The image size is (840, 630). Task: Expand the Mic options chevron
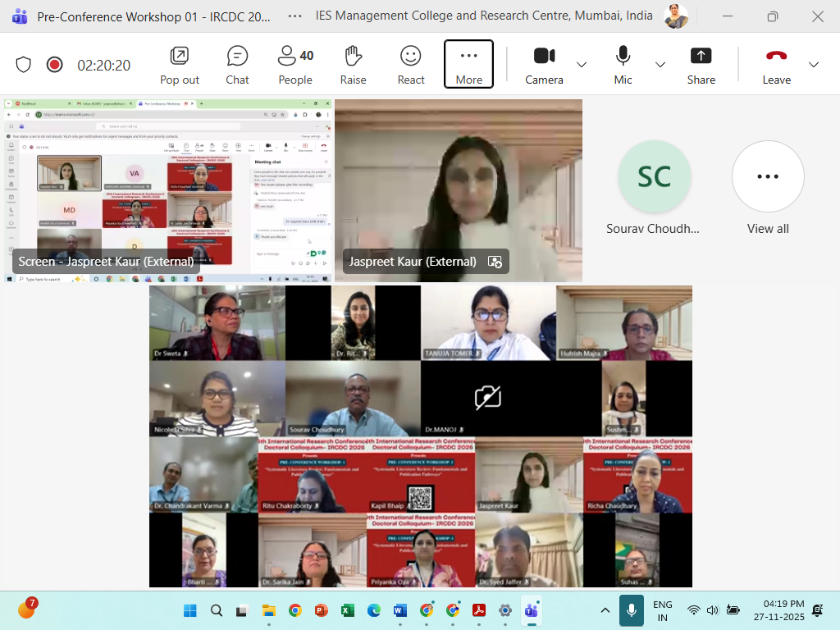(x=660, y=65)
